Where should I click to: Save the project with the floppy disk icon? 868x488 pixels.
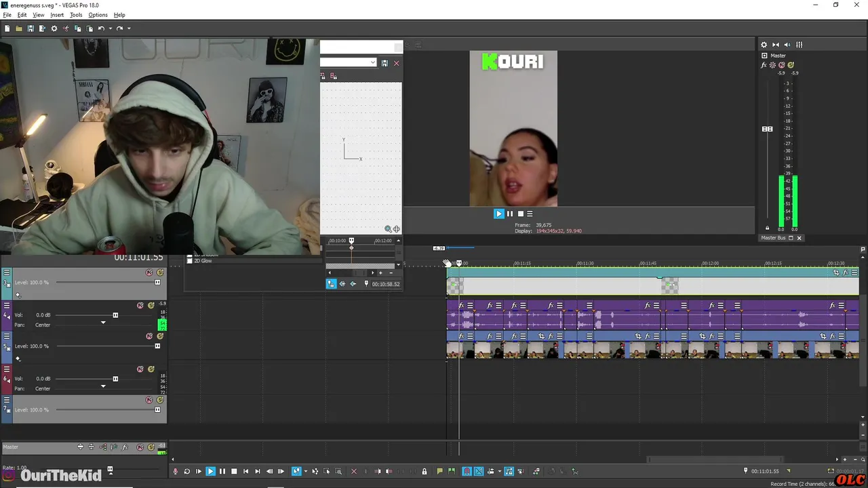(31, 28)
